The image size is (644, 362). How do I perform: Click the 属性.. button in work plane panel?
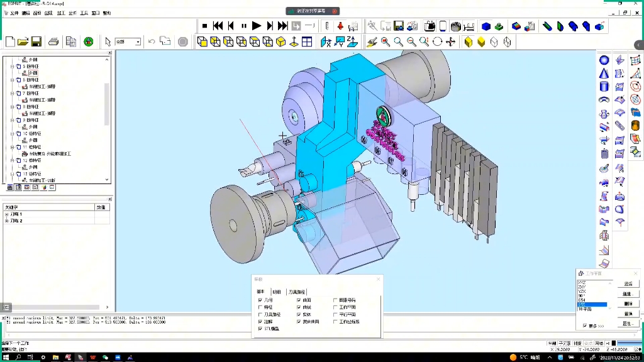click(628, 324)
